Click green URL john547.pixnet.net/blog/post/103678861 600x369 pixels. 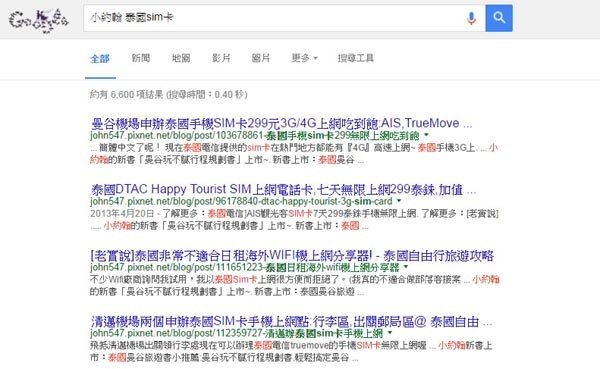pos(255,136)
